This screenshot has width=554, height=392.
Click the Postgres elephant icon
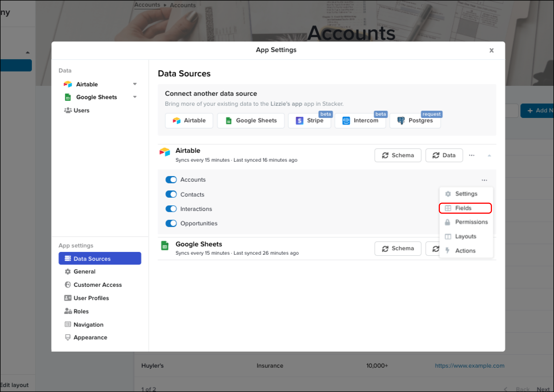tap(401, 121)
